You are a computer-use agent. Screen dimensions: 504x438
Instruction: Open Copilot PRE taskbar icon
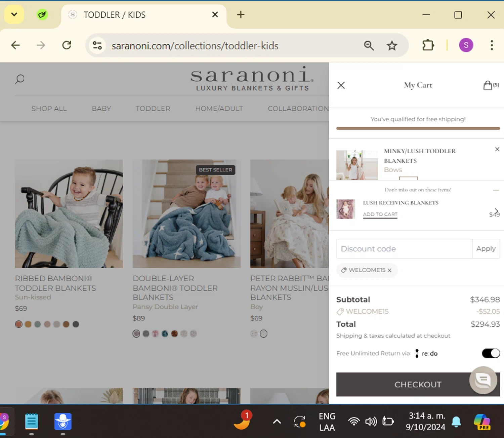482,422
